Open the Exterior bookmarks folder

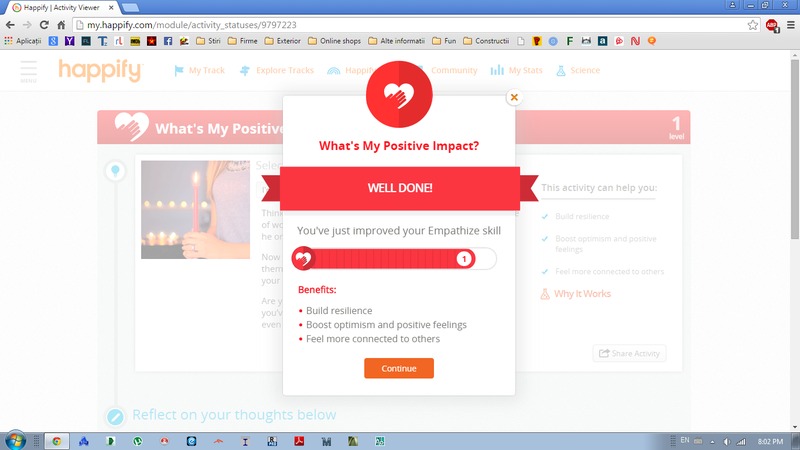283,41
